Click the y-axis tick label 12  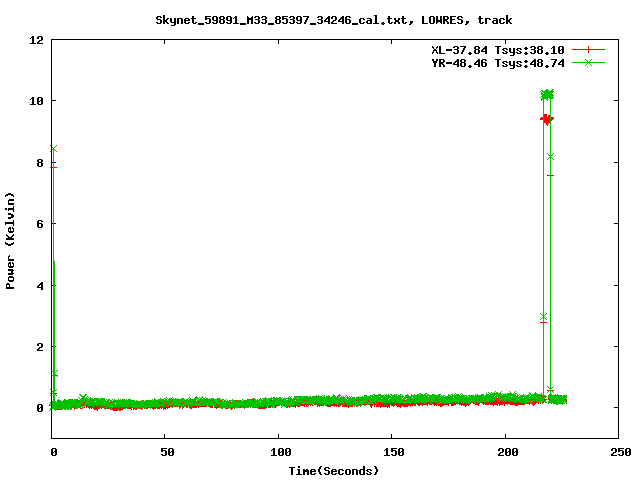click(36, 40)
